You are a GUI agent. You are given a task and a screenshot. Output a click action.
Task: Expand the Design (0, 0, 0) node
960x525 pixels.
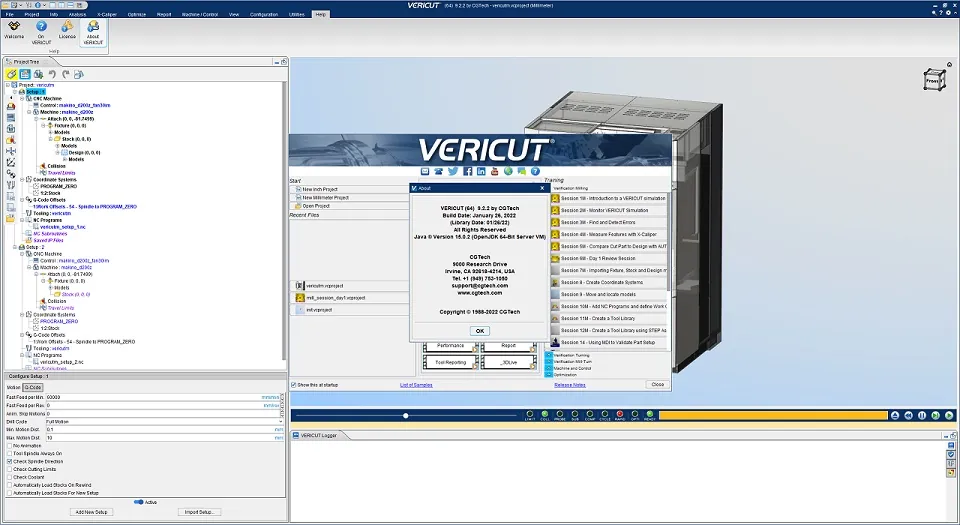57,152
